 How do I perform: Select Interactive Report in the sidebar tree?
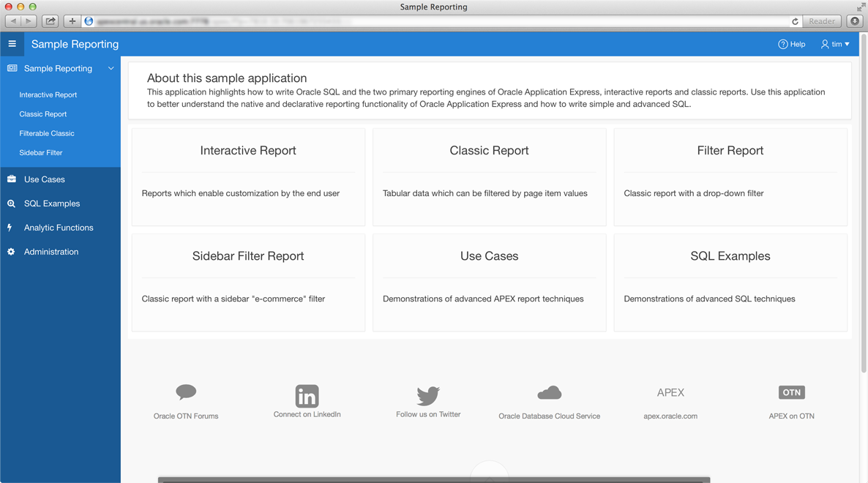pyautogui.click(x=48, y=95)
